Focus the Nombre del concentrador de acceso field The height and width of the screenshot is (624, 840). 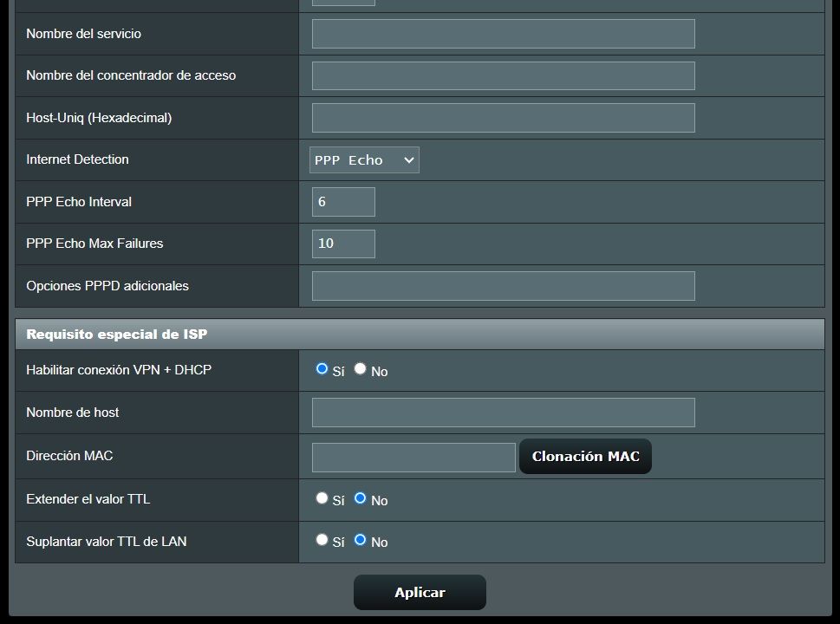[503, 75]
